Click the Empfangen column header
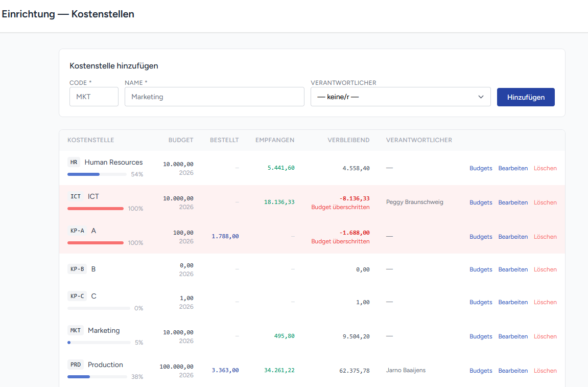The width and height of the screenshot is (588, 387). coord(275,140)
